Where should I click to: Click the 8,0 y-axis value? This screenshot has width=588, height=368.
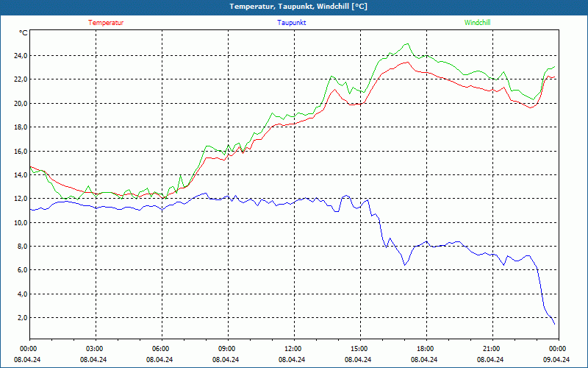[x=21, y=246]
